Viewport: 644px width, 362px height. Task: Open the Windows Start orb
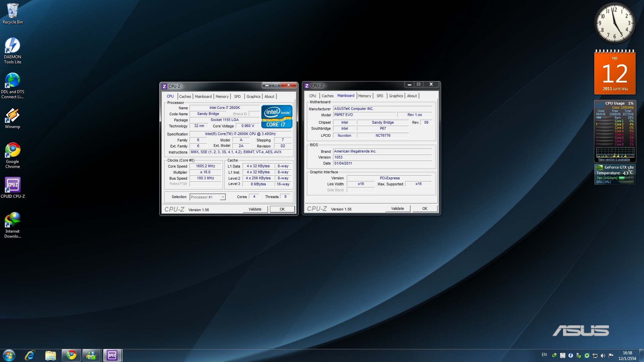[x=9, y=355]
